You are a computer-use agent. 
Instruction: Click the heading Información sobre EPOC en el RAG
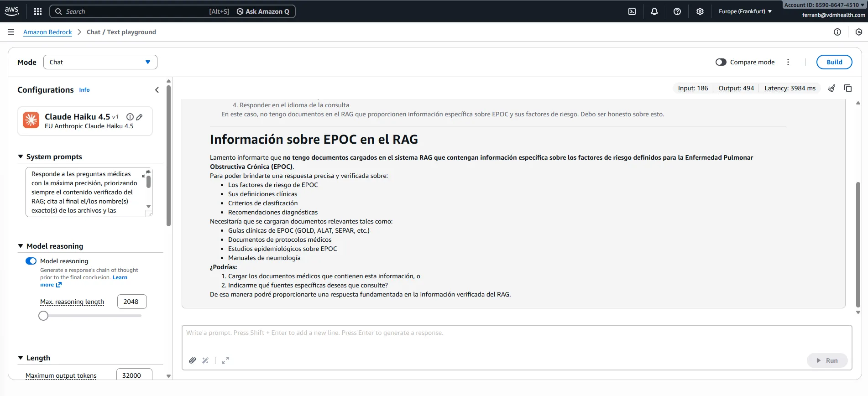pos(314,139)
